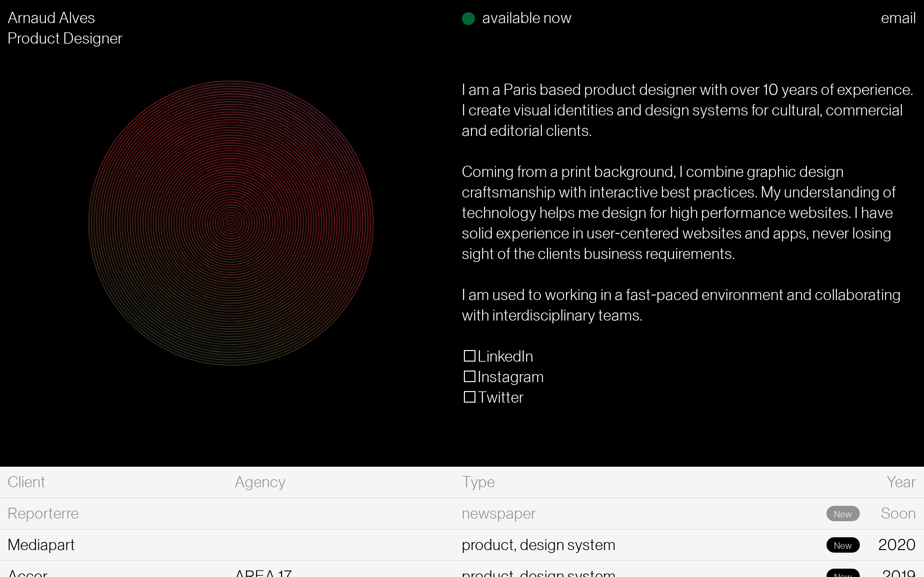Click the square icon beside Twitter
The width and height of the screenshot is (924, 577).
click(469, 397)
